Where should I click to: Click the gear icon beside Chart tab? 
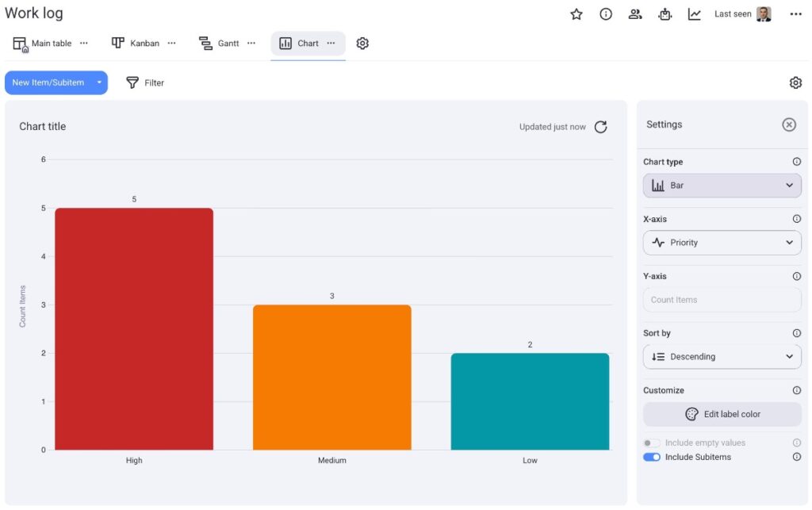pyautogui.click(x=362, y=44)
